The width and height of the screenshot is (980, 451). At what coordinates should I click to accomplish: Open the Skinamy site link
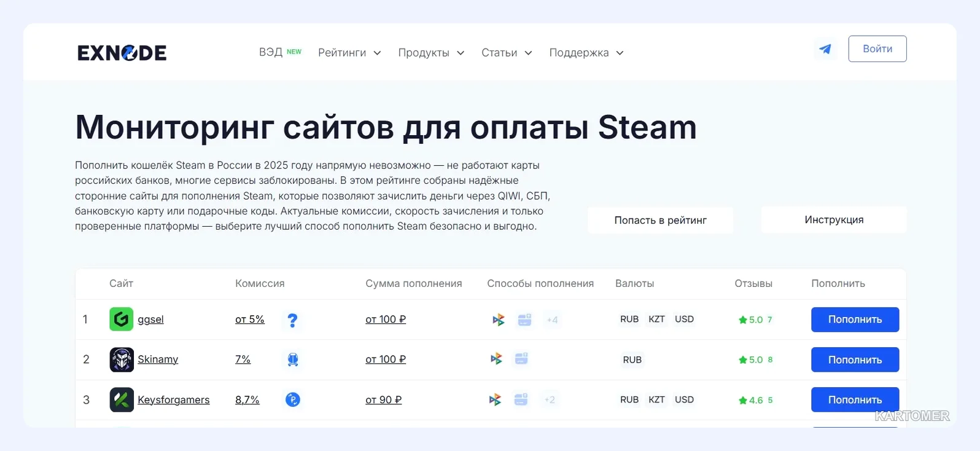tap(158, 359)
